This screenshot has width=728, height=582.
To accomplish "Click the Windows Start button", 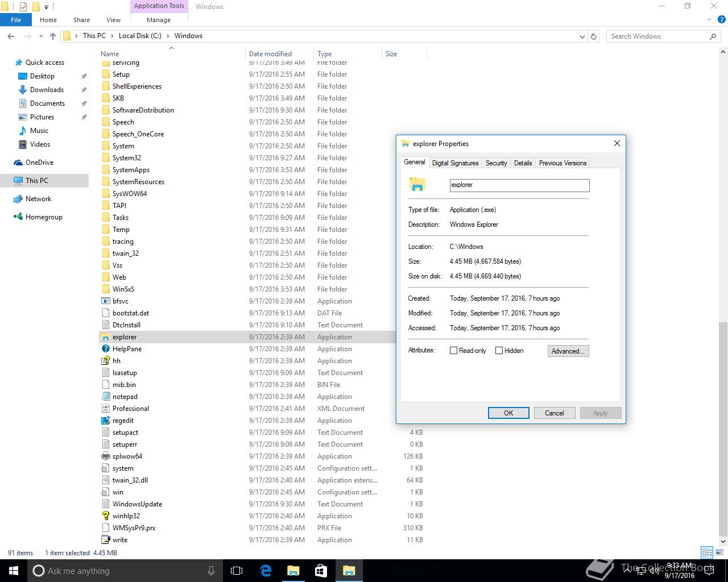I will point(14,571).
